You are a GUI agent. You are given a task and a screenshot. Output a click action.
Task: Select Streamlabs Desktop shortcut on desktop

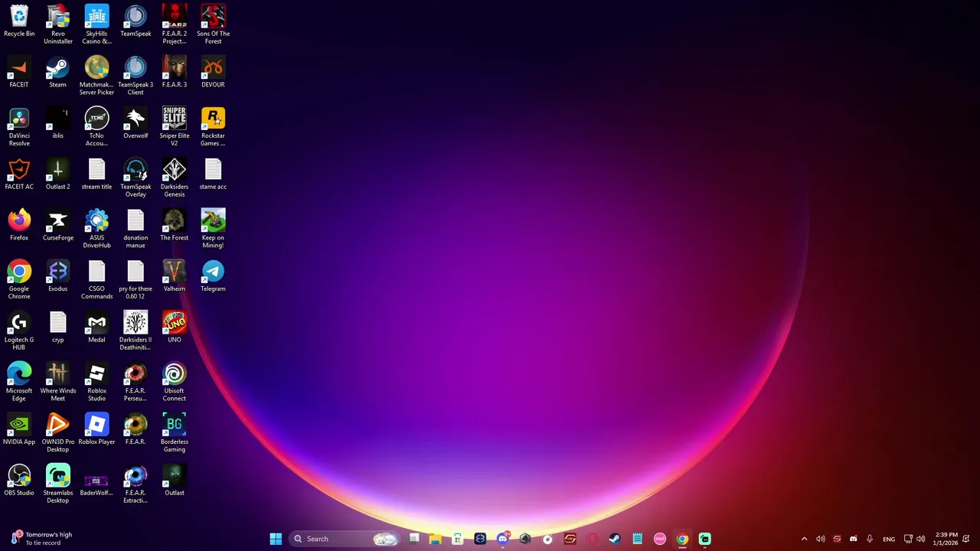[x=58, y=484]
